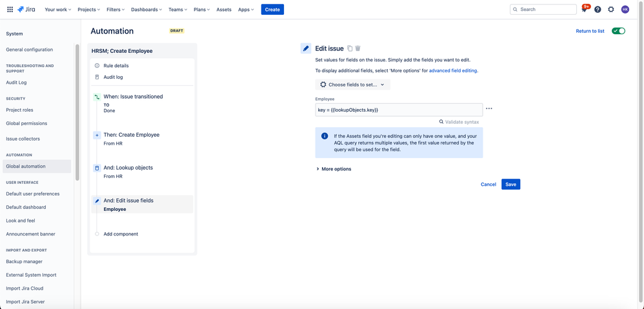Click the Lookup objects database icon
Image resolution: width=644 pixels, height=309 pixels.
click(97, 168)
